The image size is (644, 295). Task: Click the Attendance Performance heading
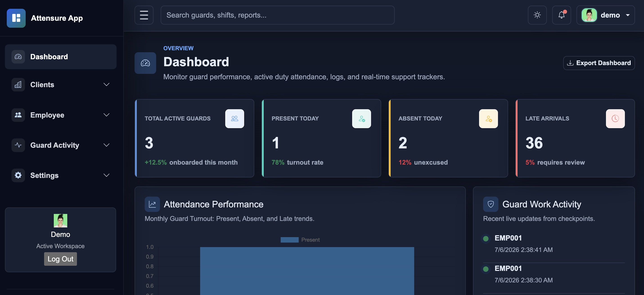(x=214, y=204)
